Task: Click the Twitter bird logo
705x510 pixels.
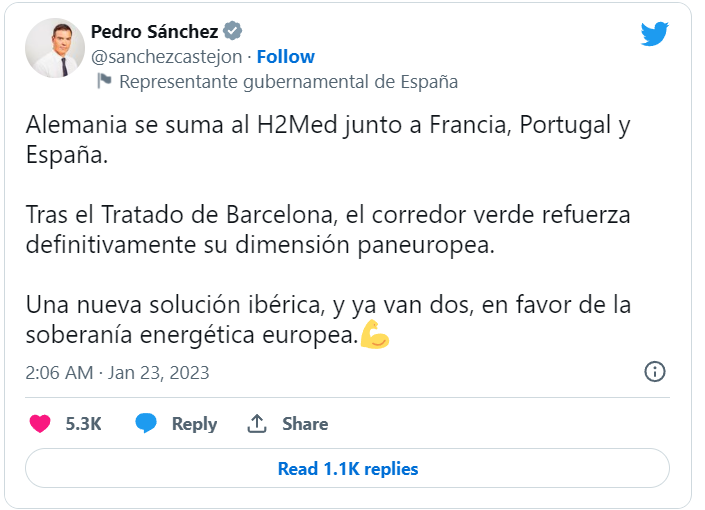Action: [654, 34]
